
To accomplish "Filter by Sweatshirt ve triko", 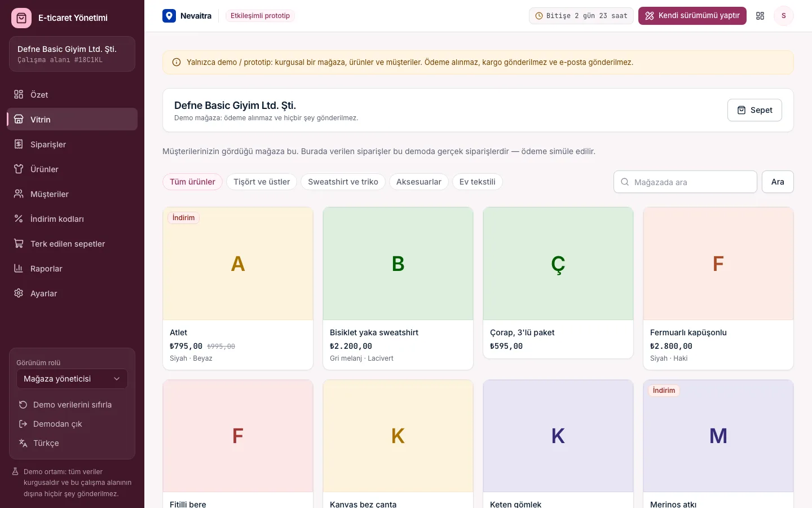I will (x=343, y=182).
